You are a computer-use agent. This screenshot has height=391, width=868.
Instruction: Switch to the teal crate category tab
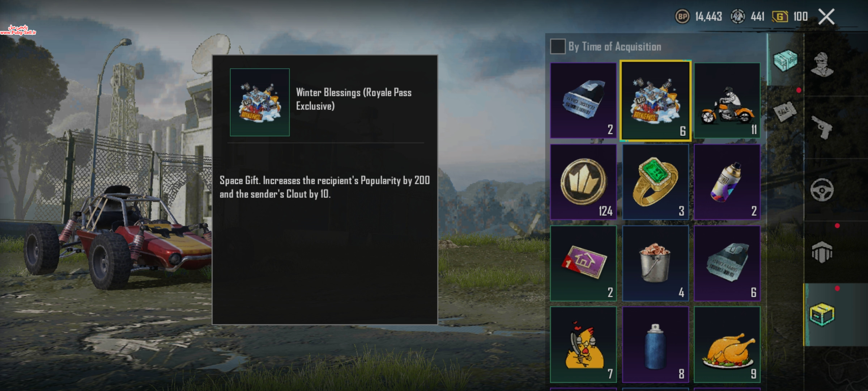(x=785, y=60)
